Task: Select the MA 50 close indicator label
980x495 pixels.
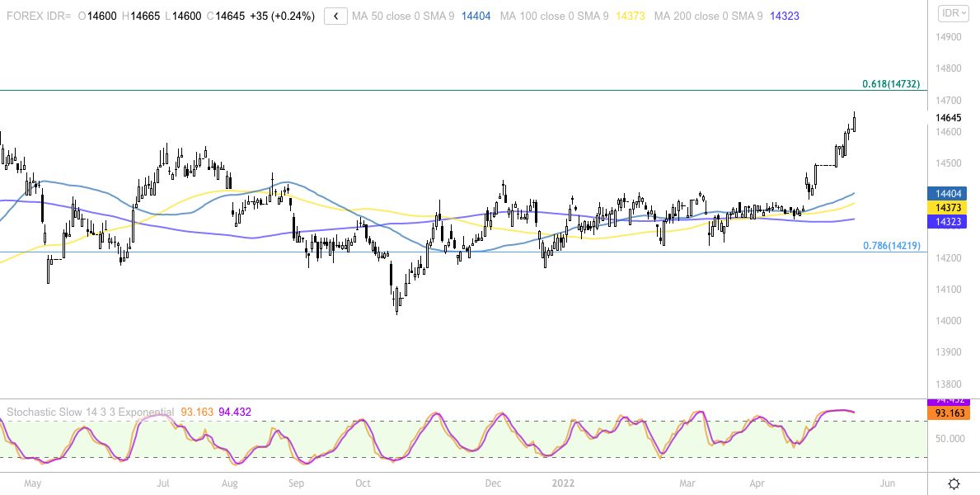Action: click(403, 16)
